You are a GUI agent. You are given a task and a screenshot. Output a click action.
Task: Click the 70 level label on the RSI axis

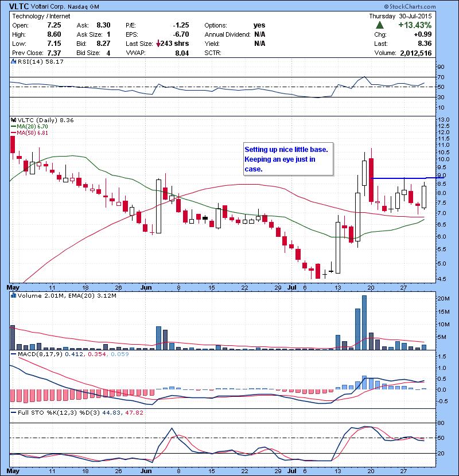point(441,77)
